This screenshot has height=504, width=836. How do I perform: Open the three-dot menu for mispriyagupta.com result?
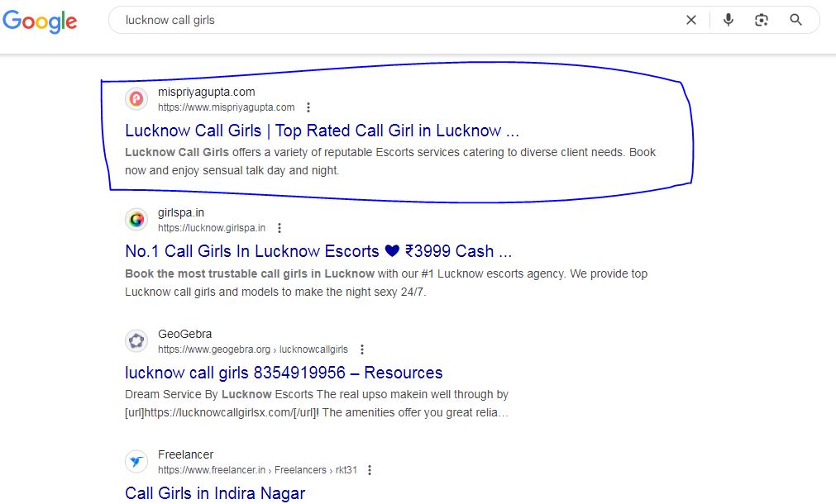tap(308, 107)
